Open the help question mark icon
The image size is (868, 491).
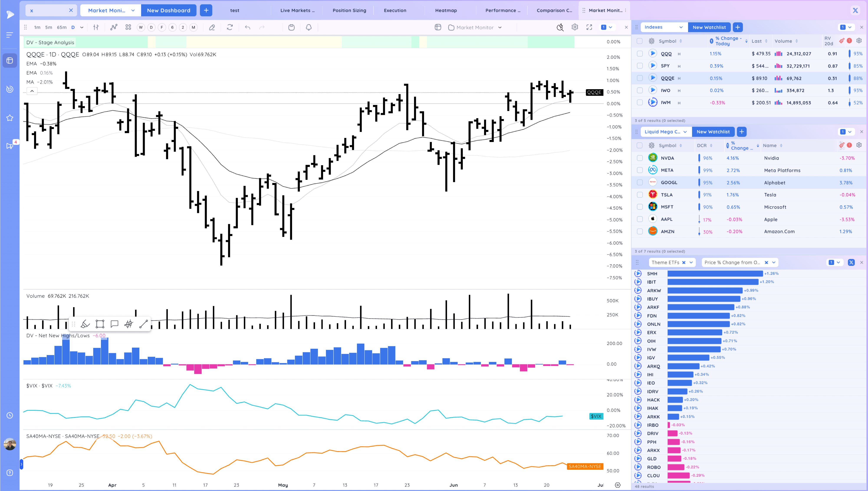10,473
